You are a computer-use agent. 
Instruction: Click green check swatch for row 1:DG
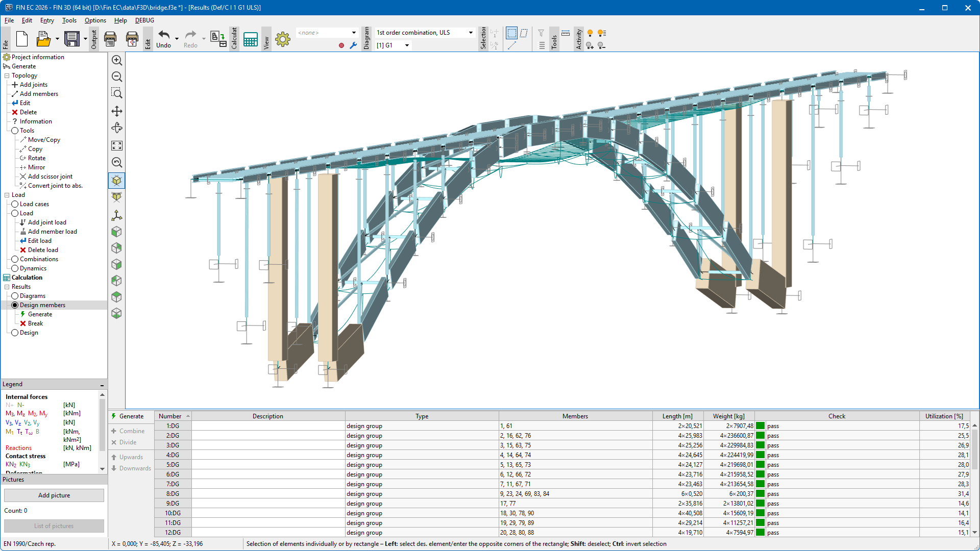[x=760, y=426]
